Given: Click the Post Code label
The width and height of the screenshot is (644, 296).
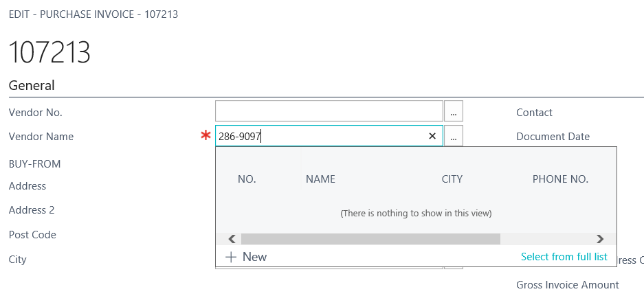Looking at the screenshot, I should (32, 235).
